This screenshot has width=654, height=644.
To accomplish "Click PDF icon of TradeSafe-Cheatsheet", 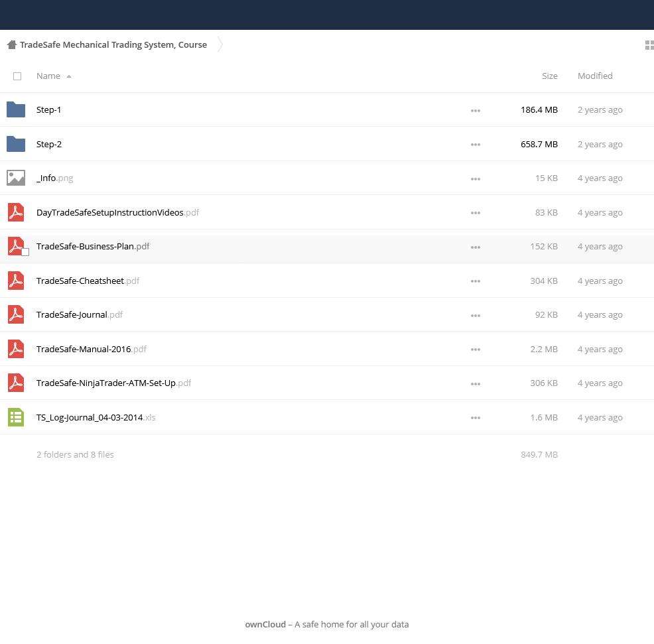I will click(x=16, y=281).
